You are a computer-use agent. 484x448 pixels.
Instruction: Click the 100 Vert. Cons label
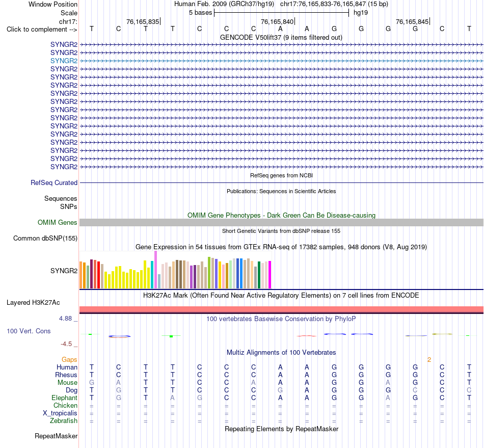(29, 331)
